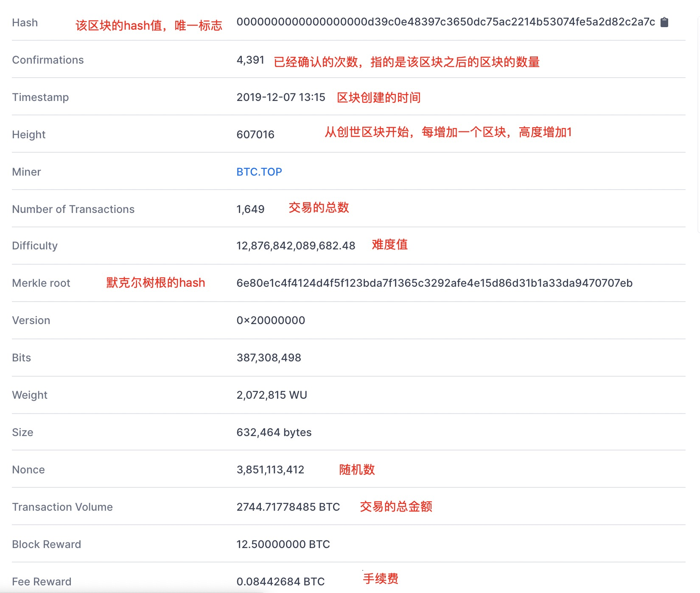
Task: Click the Fee Reward value
Action: pos(280,582)
